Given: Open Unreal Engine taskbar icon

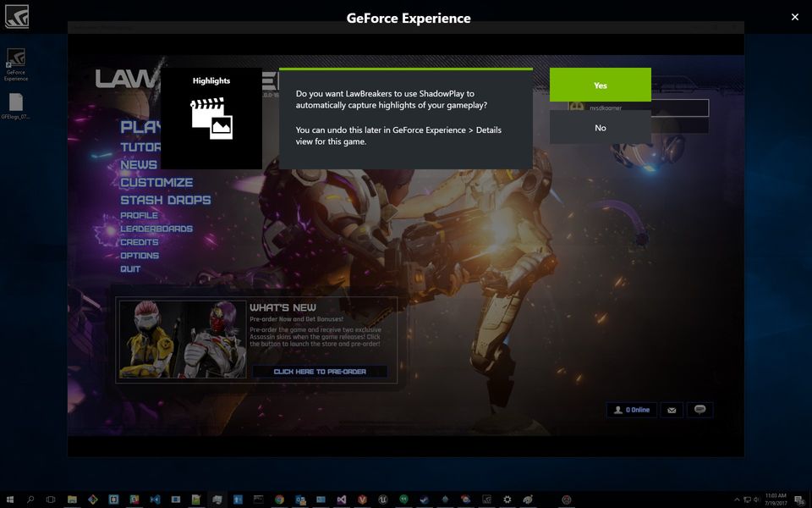Looking at the screenshot, I should click(x=382, y=500).
